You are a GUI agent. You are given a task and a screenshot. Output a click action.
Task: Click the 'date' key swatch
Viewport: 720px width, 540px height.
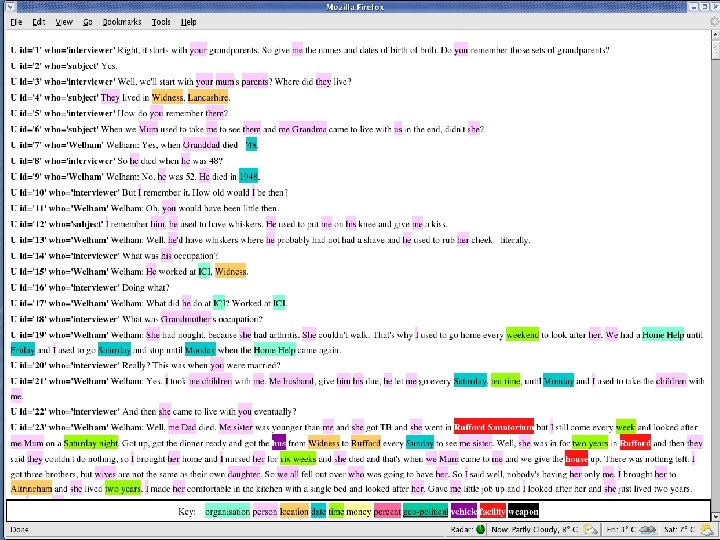pos(318,511)
